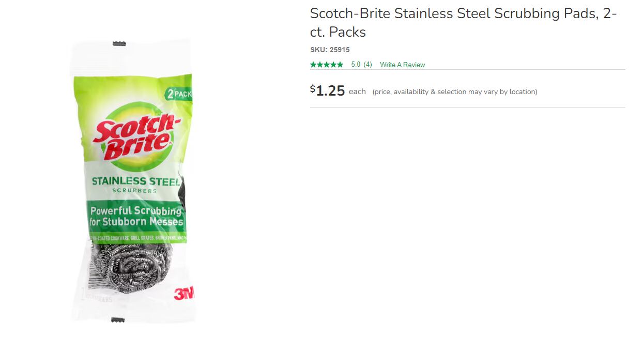This screenshot has width=644, height=337.
Task: Click the (4) review count
Action: tap(367, 64)
